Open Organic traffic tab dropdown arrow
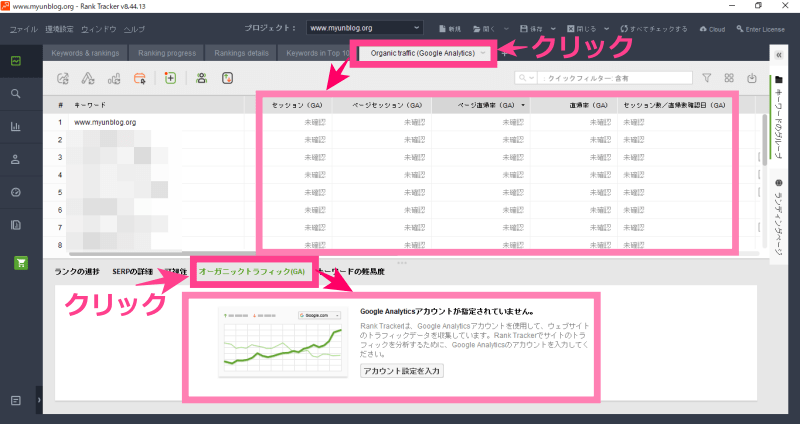 (x=483, y=53)
